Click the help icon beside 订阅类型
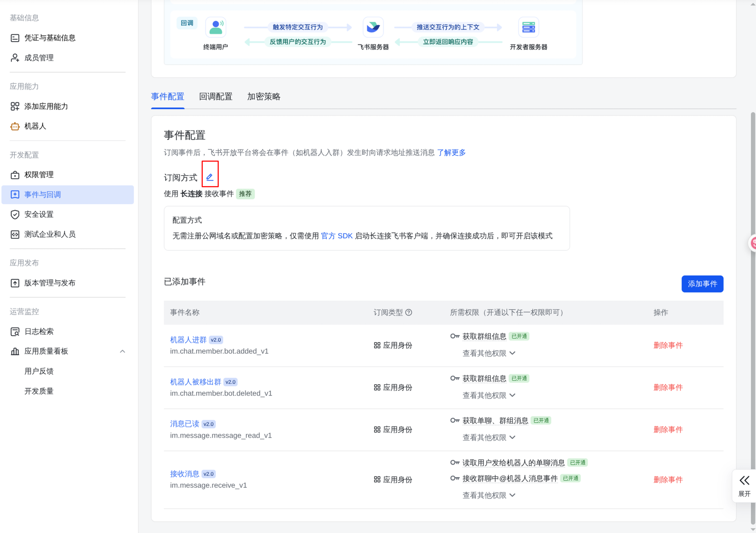Viewport: 756px width, 533px height. point(409,312)
